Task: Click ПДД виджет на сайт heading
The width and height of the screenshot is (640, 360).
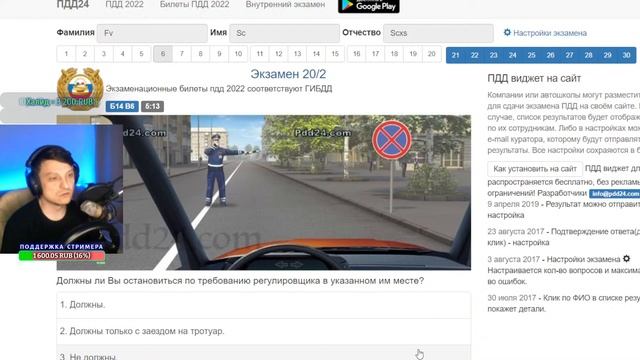Action: click(534, 78)
